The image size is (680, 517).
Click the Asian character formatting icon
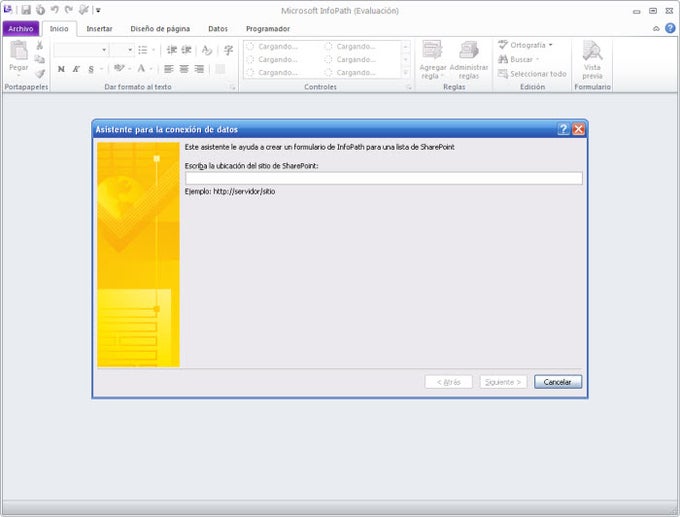click(228, 50)
